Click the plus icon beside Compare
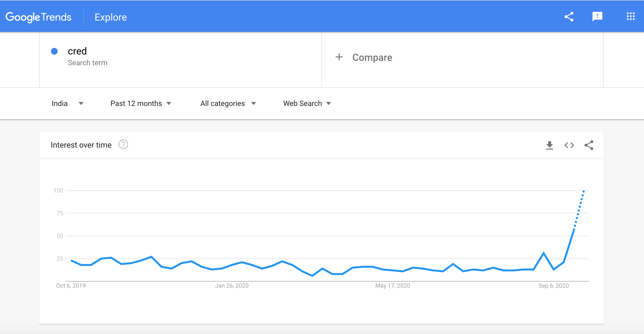644x334 pixels. pos(339,57)
